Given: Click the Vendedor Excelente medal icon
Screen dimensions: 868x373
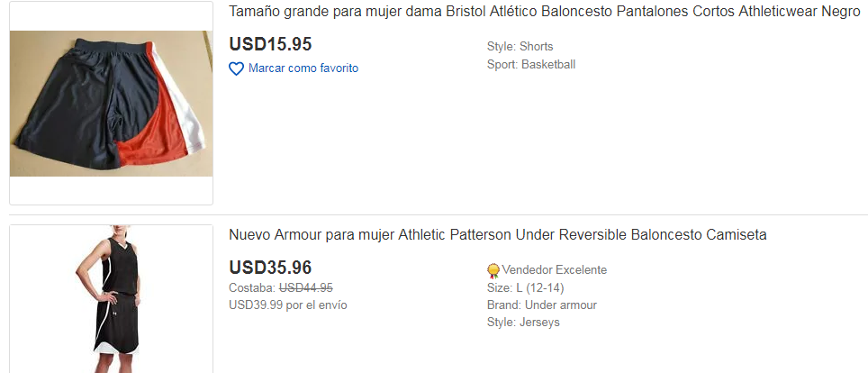Looking at the screenshot, I should tap(493, 270).
